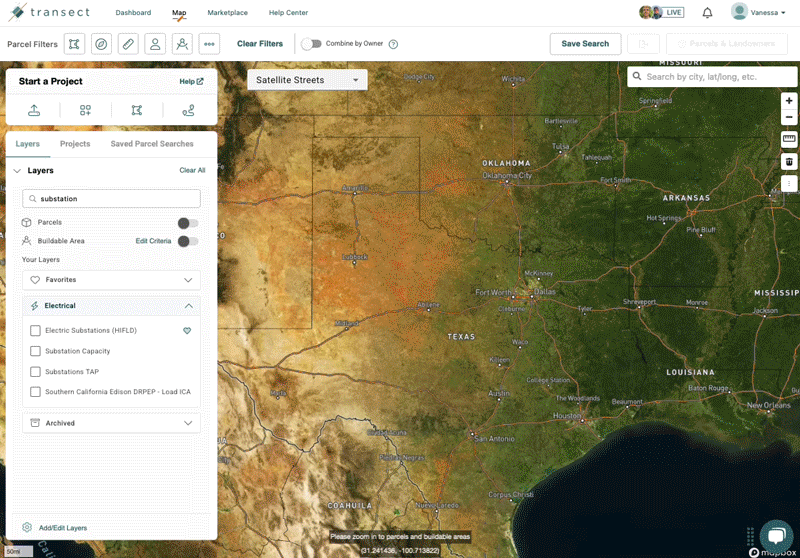
Task: Click the route point project icon
Action: click(188, 110)
